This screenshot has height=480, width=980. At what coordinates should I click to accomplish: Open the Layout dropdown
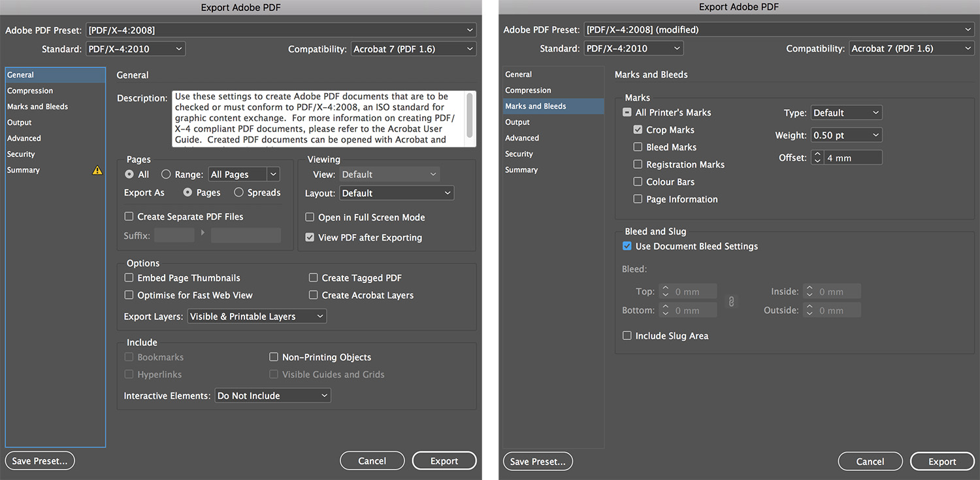click(397, 193)
